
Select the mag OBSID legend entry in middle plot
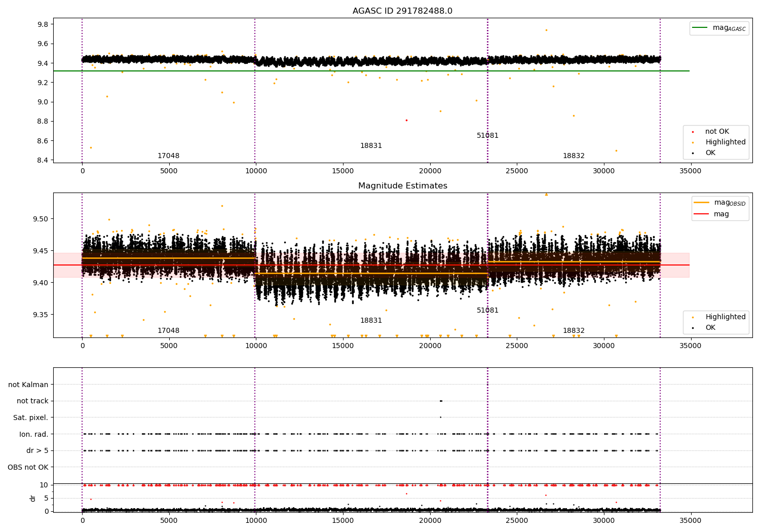pos(719,203)
